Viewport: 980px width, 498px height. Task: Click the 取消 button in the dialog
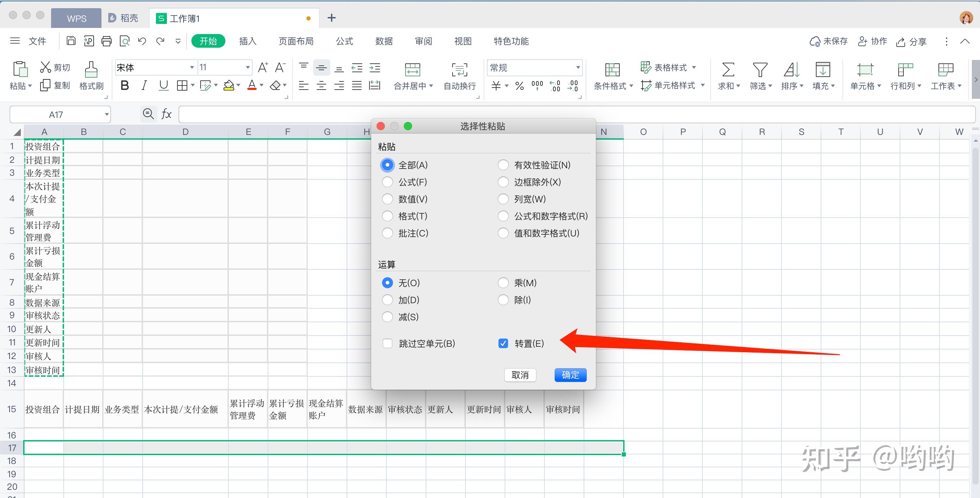(x=520, y=375)
